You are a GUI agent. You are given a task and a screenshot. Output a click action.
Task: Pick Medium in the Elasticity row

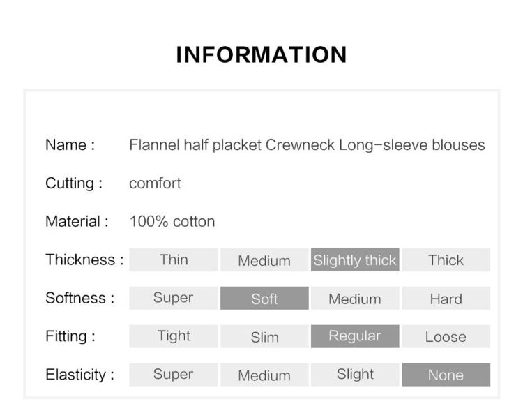point(264,375)
